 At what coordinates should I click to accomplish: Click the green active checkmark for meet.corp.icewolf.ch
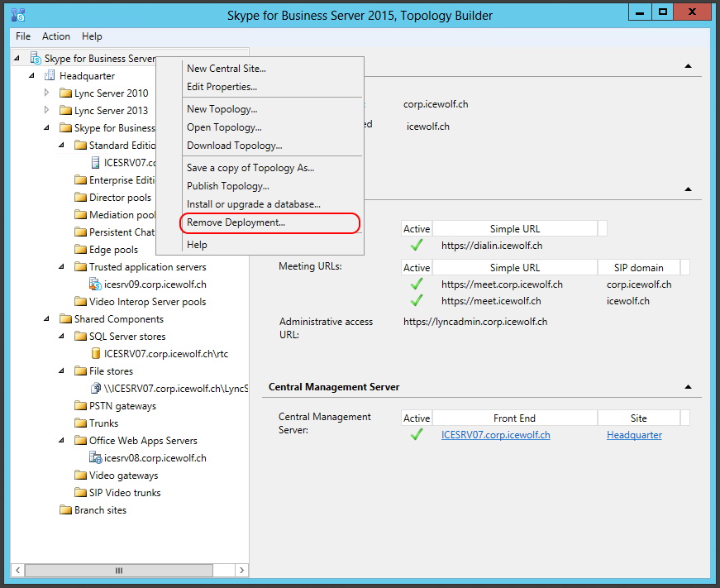point(417,284)
